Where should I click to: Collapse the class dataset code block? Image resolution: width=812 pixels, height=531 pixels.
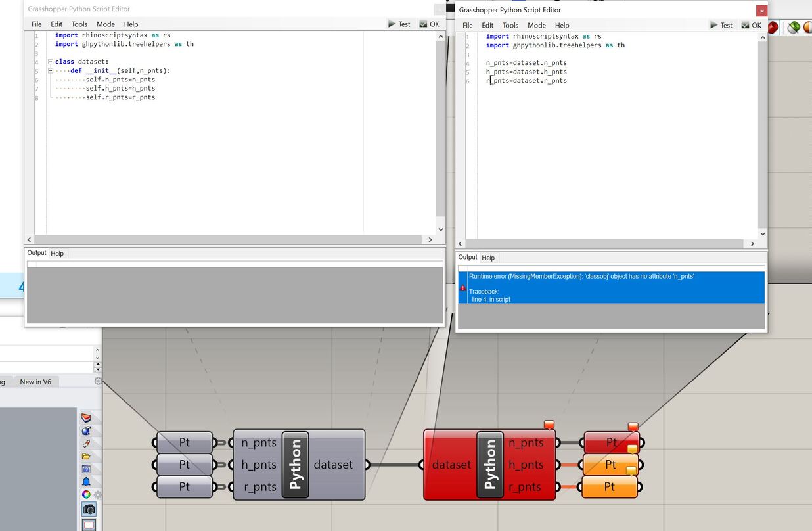click(x=51, y=62)
